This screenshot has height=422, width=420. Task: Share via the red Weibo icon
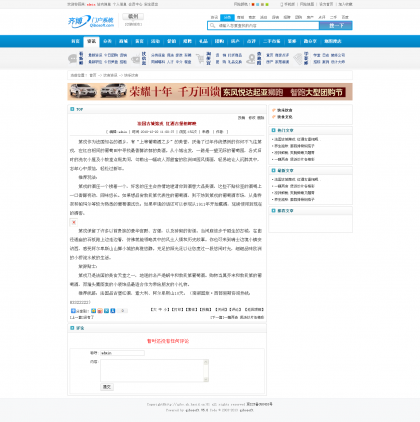point(100,311)
